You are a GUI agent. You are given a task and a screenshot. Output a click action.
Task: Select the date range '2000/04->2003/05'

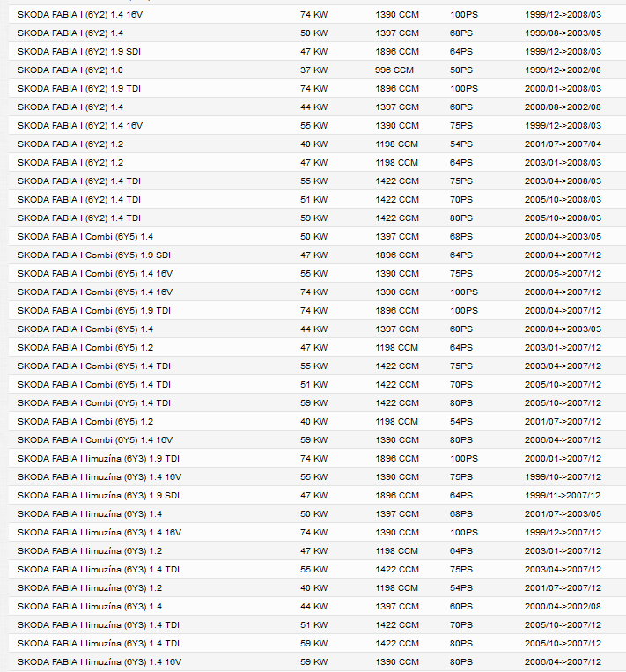[x=563, y=237]
